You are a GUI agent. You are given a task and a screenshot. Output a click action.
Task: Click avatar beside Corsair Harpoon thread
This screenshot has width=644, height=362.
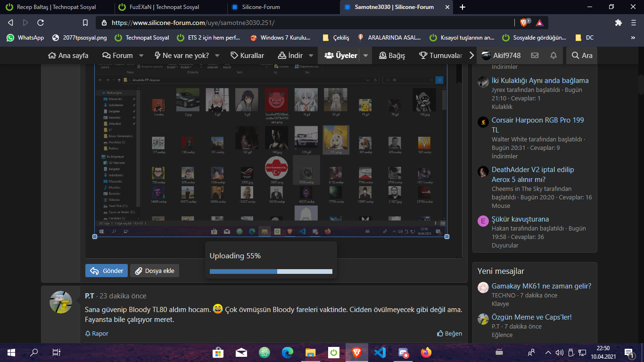pos(483,122)
